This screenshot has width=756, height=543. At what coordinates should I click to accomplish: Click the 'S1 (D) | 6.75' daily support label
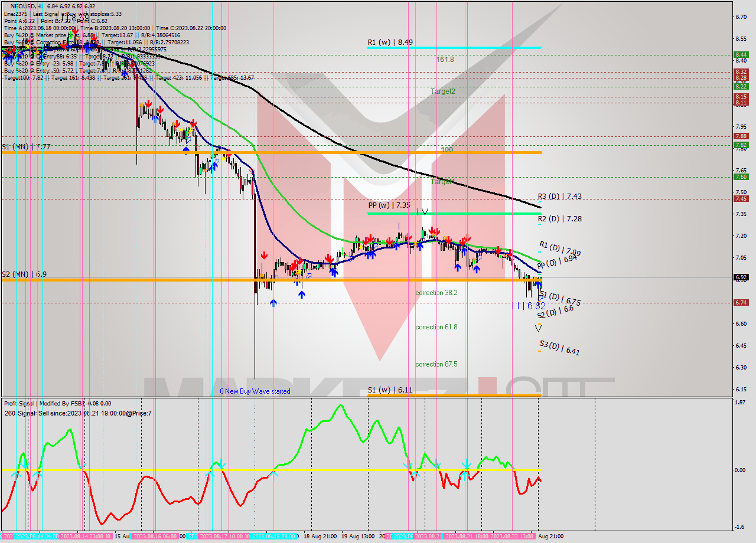coord(561,298)
